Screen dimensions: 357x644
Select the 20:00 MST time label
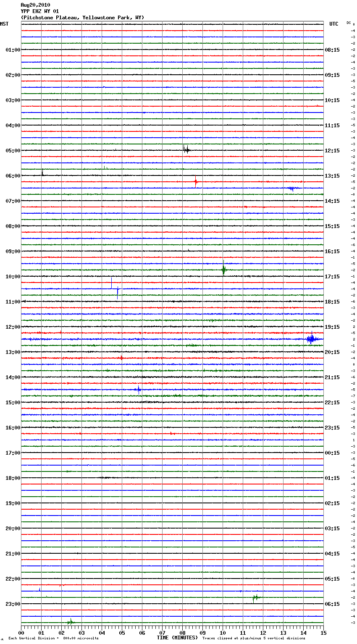(x=13, y=529)
